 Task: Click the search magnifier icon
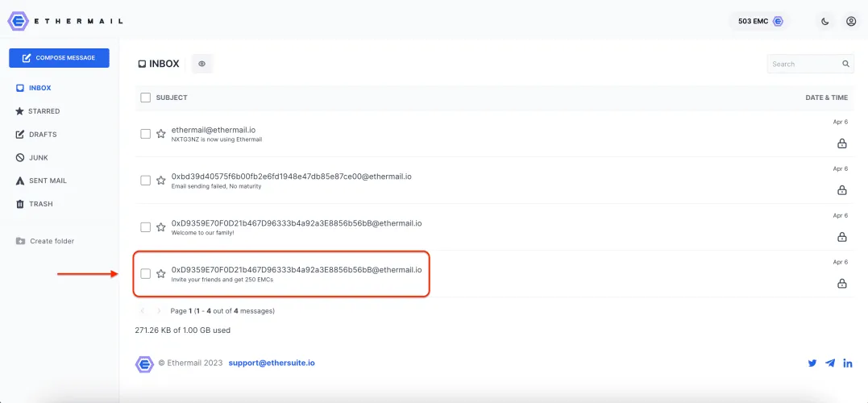846,64
